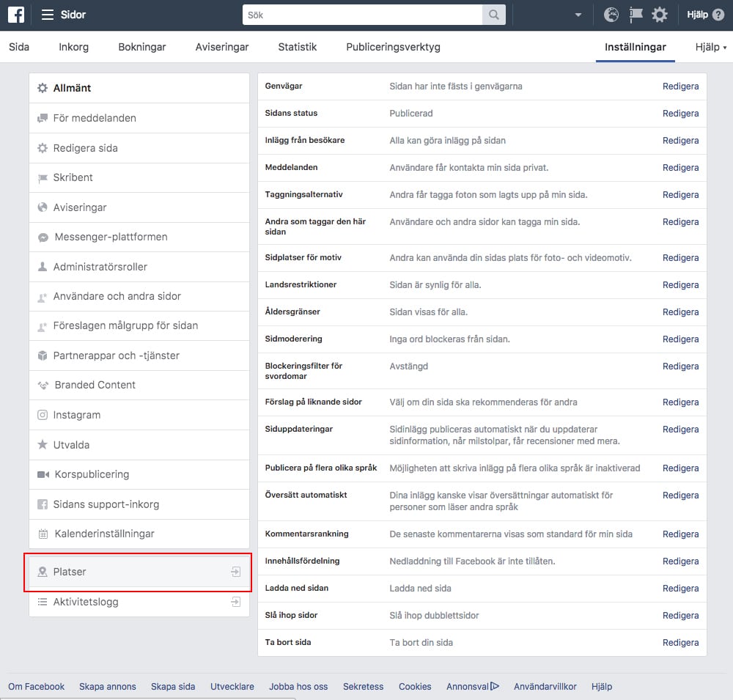The height and width of the screenshot is (700, 733).
Task: Click the camera icon beside Korspublicering
Action: [43, 474]
